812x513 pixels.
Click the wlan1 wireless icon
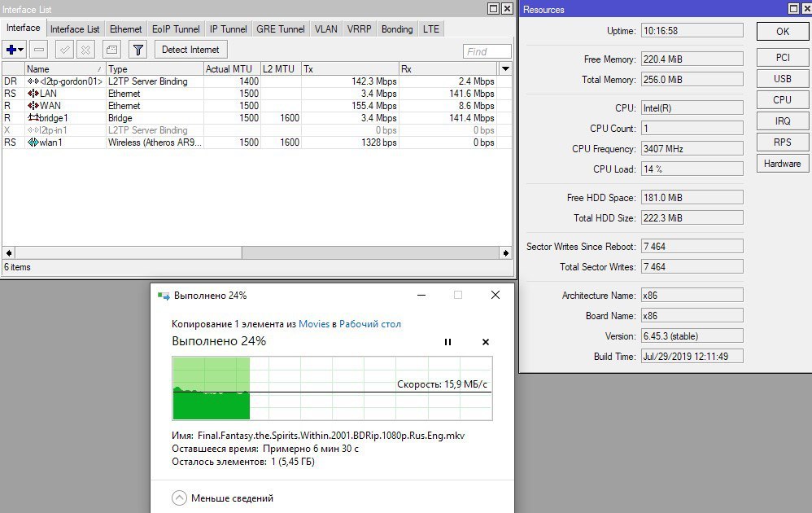(33, 142)
